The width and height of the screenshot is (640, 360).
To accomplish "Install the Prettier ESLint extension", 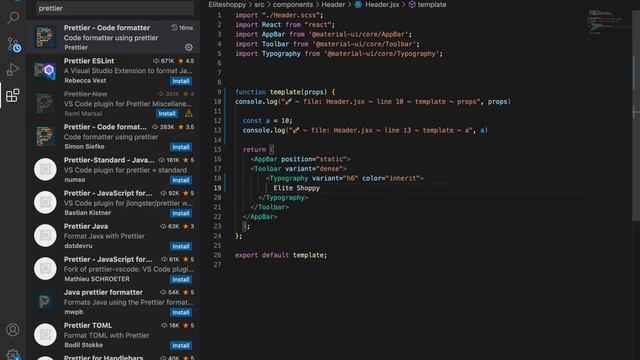I will tap(180, 81).
